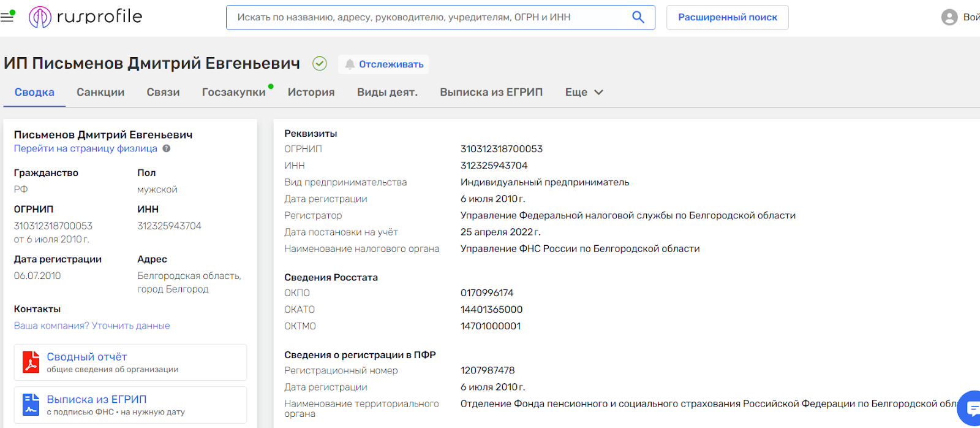The height and width of the screenshot is (428, 980).
Task: Click the rusprofile logo
Action: click(x=86, y=17)
